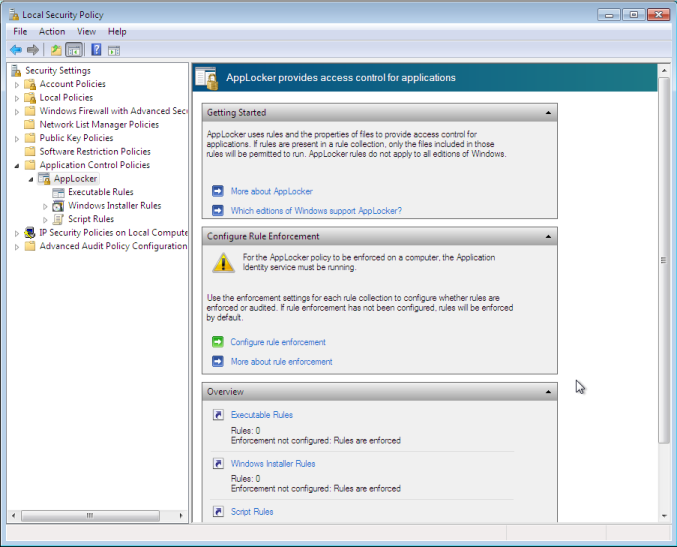Click the Application Control Policies folder icon
This screenshot has width=677, height=547.
(30, 165)
